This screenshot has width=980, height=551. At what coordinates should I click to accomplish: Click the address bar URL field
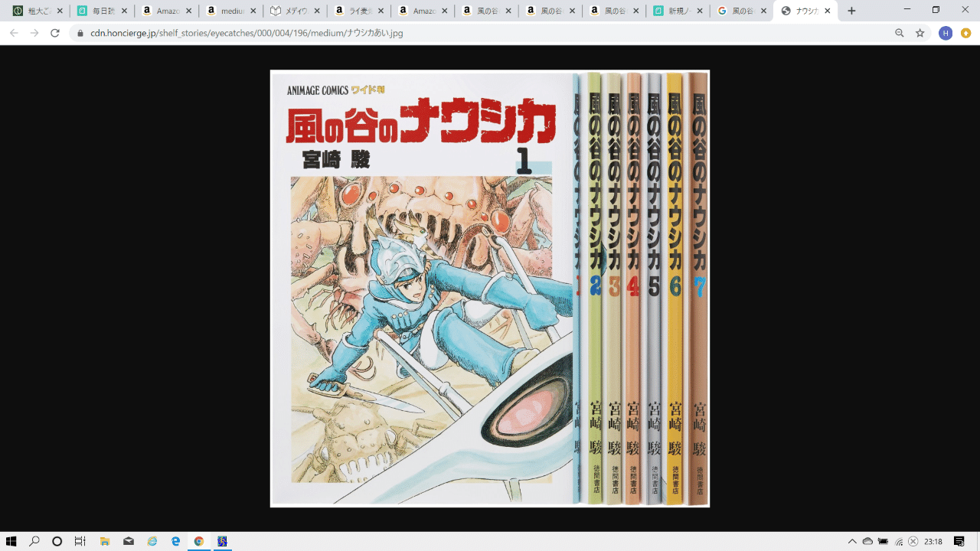click(x=490, y=33)
